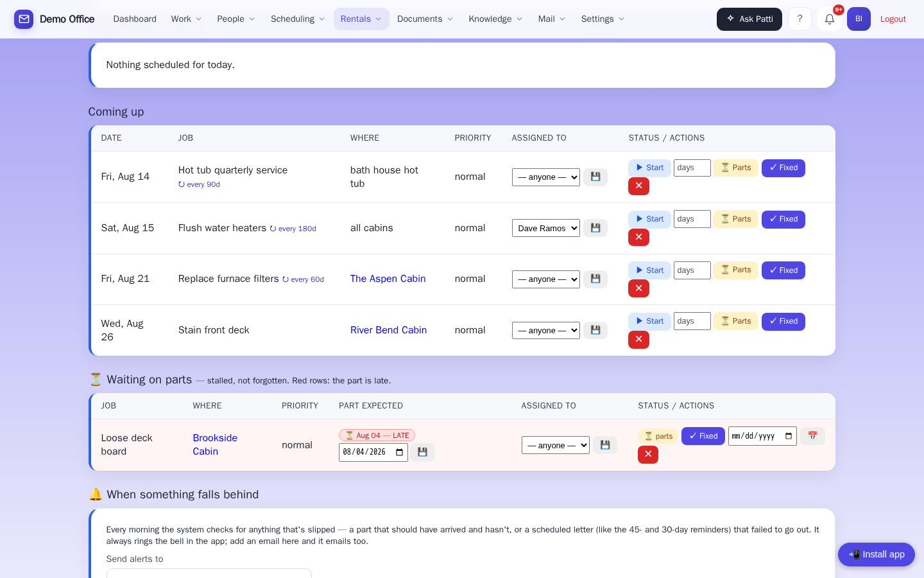
Task: Mark Flush water heaters as Fixed
Action: pyautogui.click(x=783, y=219)
